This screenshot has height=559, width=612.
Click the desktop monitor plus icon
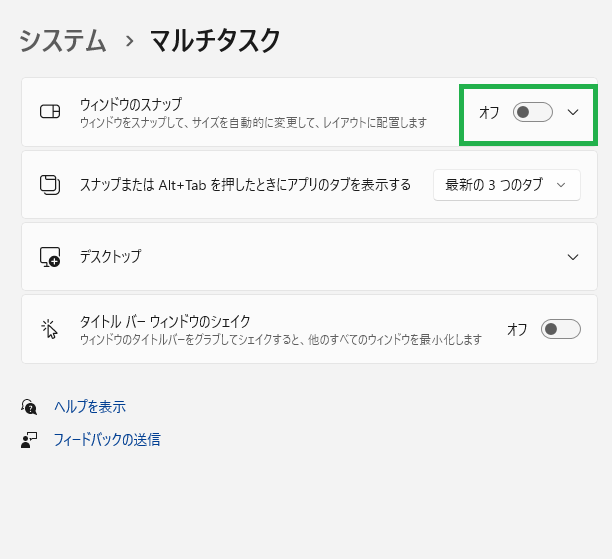tap(50, 257)
